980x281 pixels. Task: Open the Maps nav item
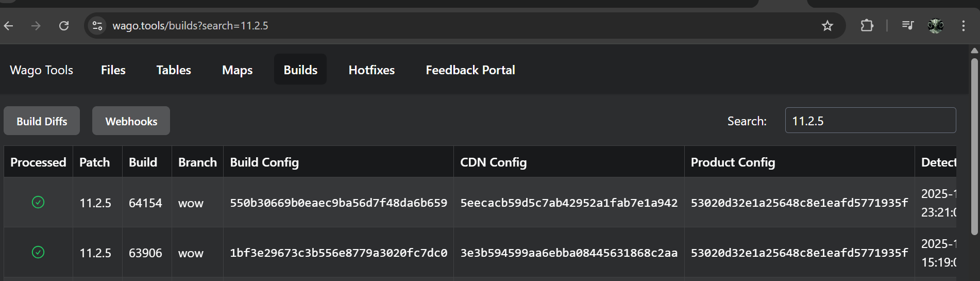237,70
